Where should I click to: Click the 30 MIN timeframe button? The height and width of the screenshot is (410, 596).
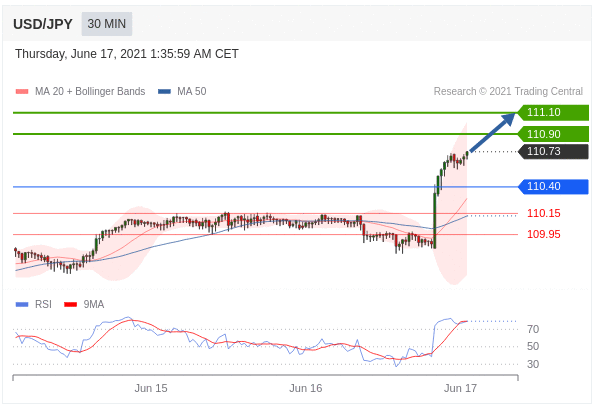(107, 24)
